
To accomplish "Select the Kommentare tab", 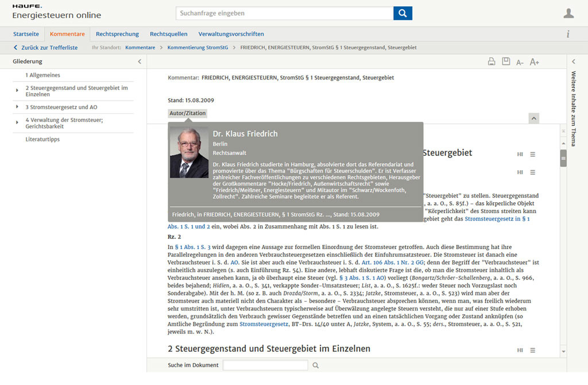I will click(x=67, y=34).
